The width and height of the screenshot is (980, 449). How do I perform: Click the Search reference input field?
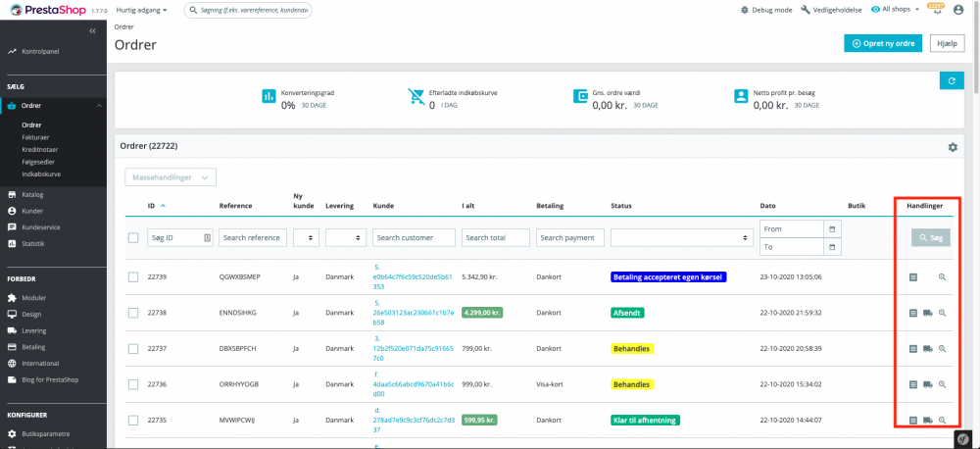[253, 237]
